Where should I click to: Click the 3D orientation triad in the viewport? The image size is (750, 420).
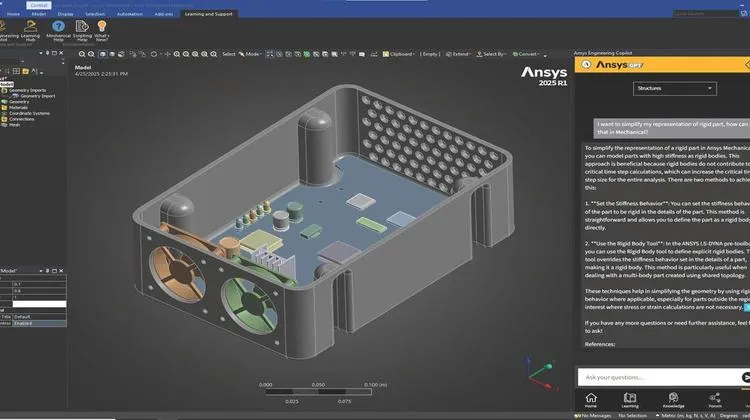541,373
